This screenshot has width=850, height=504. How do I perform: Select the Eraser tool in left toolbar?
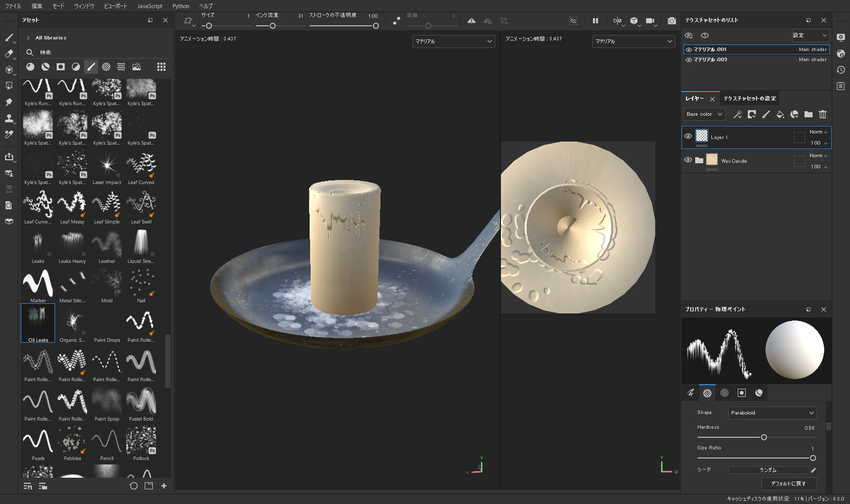click(9, 54)
